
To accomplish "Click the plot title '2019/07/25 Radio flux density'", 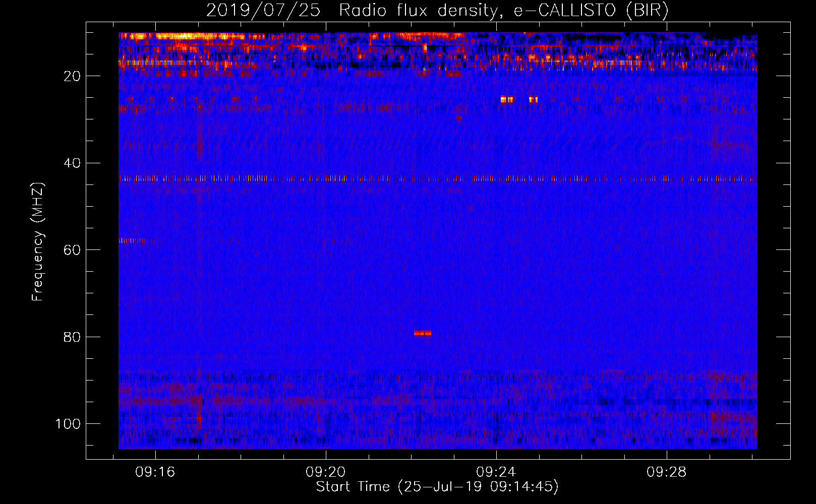I will pos(352,11).
